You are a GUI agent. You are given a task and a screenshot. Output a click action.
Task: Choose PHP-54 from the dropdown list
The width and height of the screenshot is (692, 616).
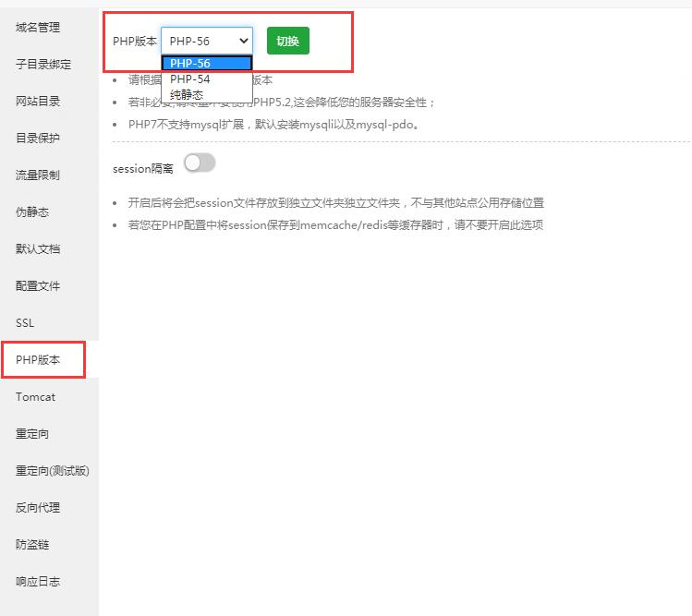pyautogui.click(x=206, y=79)
